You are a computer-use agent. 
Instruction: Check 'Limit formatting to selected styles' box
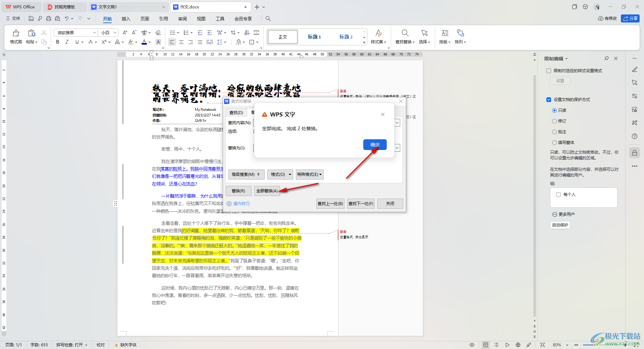[x=549, y=71]
